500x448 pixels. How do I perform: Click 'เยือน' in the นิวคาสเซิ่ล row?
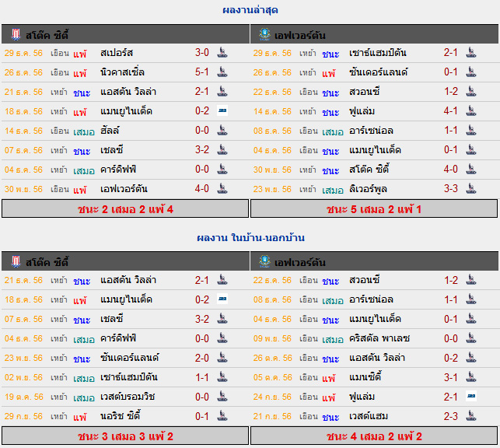click(x=60, y=72)
